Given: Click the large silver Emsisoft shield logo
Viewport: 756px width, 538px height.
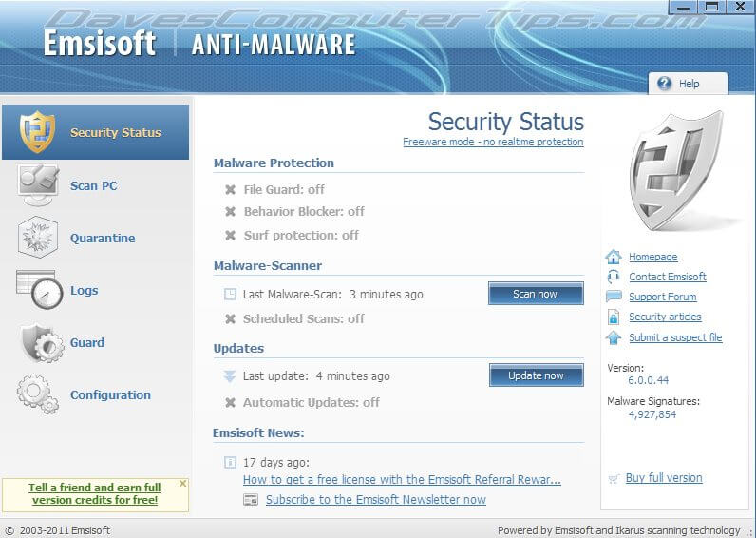Looking at the screenshot, I should click(677, 170).
